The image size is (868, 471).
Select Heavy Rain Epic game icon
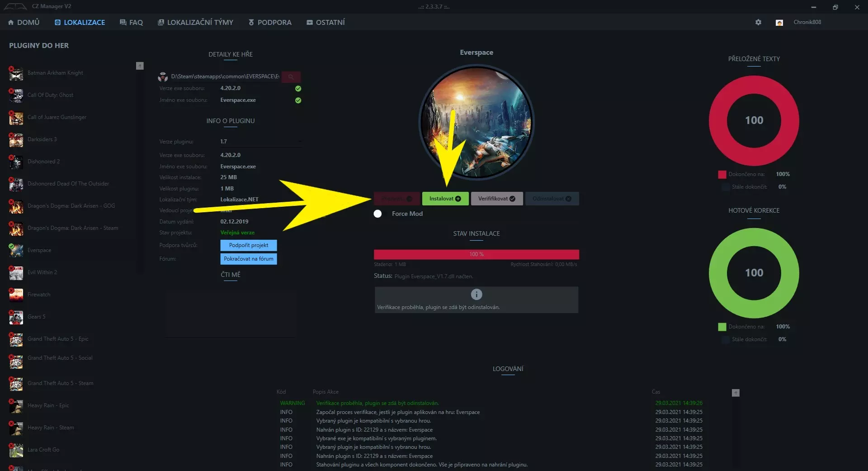point(16,406)
